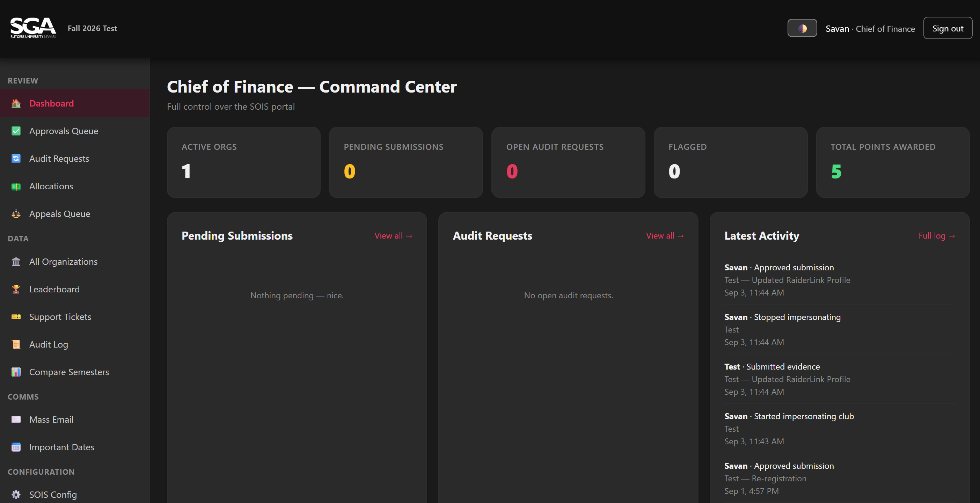Click the Leaderboard trophy icon

(x=16, y=289)
